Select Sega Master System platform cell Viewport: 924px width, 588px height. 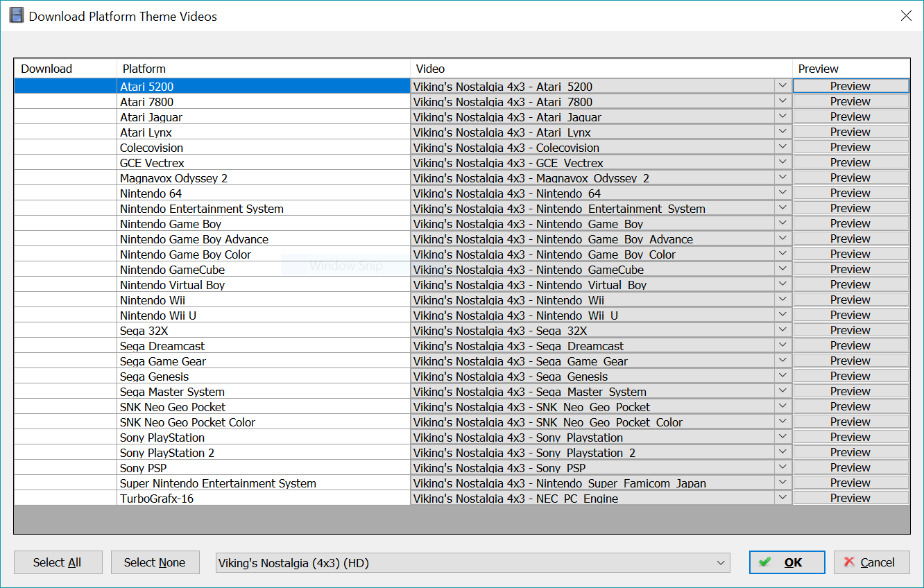[264, 391]
